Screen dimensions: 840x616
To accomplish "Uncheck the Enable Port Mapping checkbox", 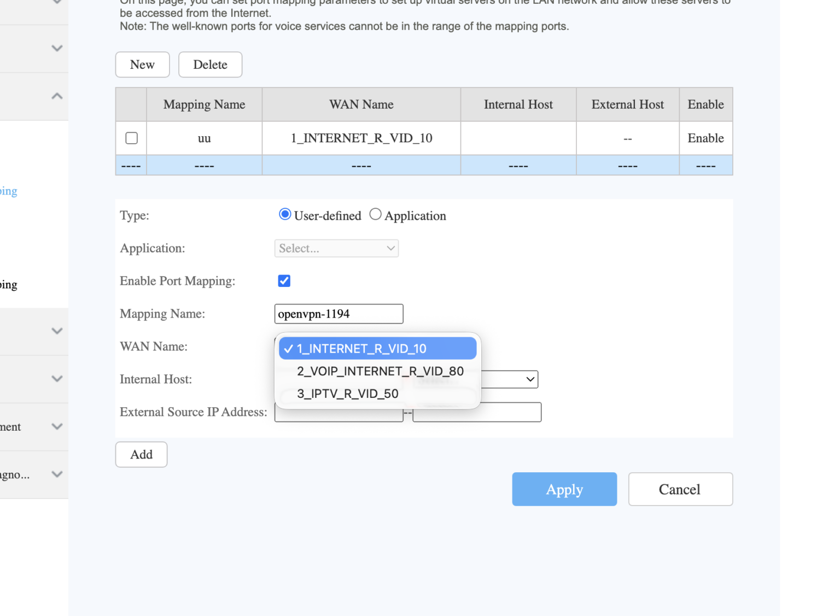I will pyautogui.click(x=284, y=280).
